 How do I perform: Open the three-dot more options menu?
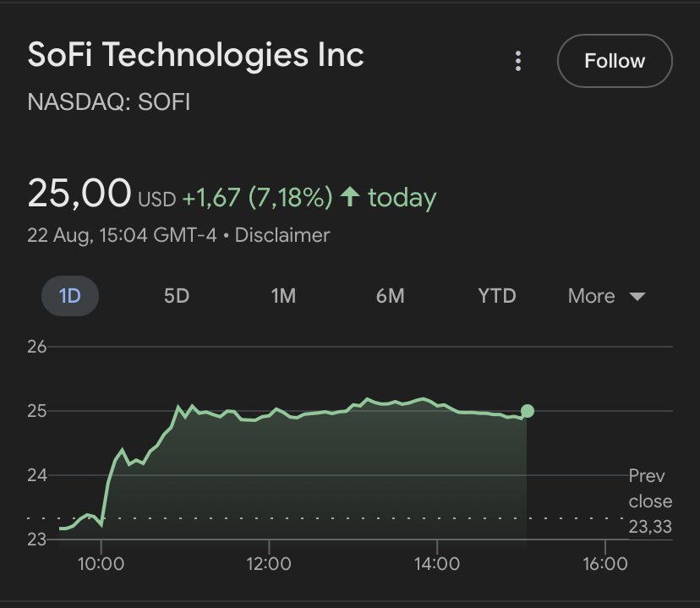(x=518, y=61)
